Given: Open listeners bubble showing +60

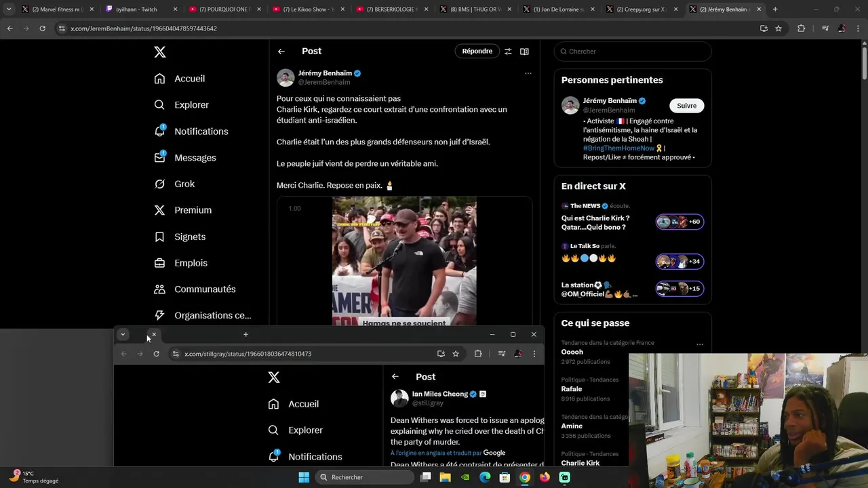Looking at the screenshot, I should click(679, 222).
